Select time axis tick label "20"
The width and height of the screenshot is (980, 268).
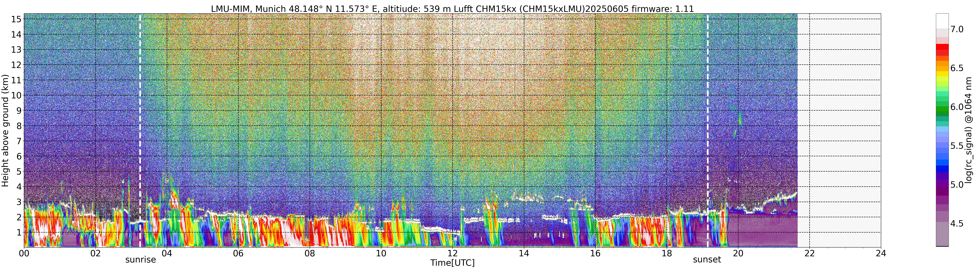tap(738, 254)
